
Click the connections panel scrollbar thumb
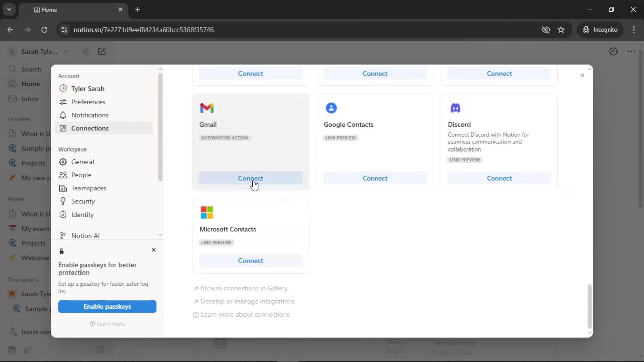coord(589,306)
